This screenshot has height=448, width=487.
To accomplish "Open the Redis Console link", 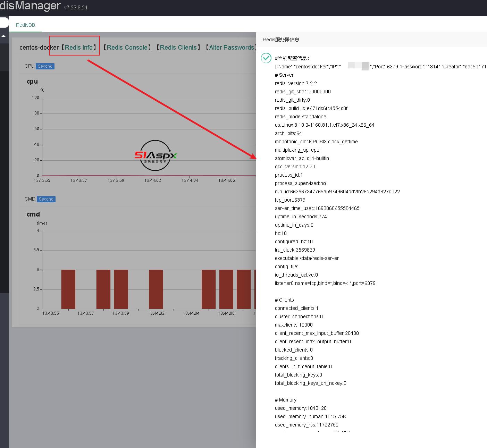I will 127,48.
